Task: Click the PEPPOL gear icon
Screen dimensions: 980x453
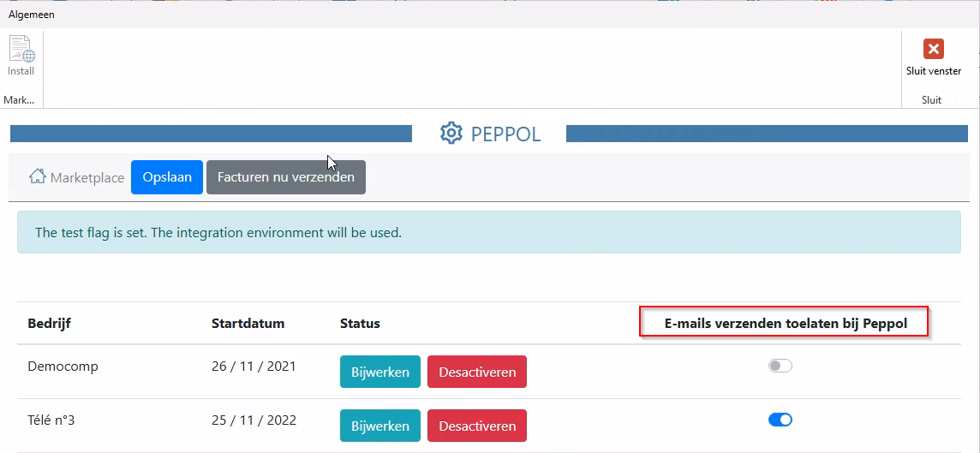Action: click(x=451, y=134)
